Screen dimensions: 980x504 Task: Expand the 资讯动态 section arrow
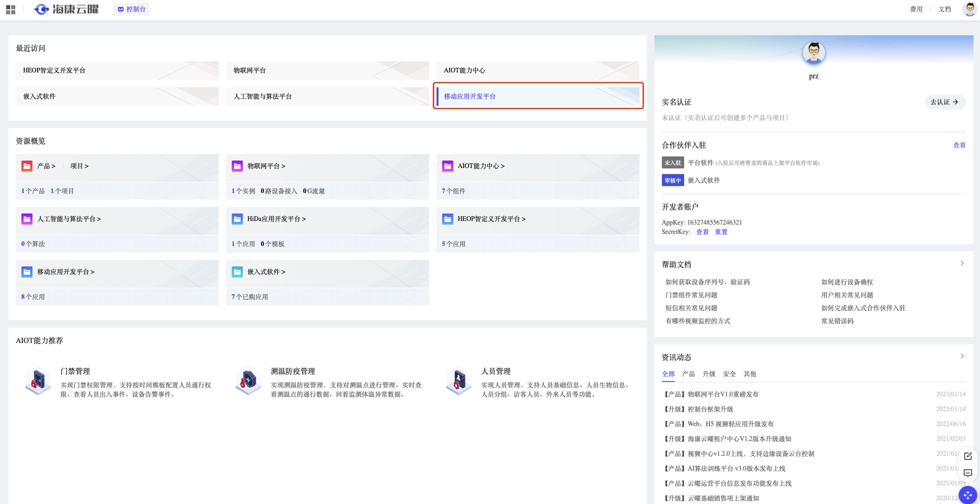[962, 356]
